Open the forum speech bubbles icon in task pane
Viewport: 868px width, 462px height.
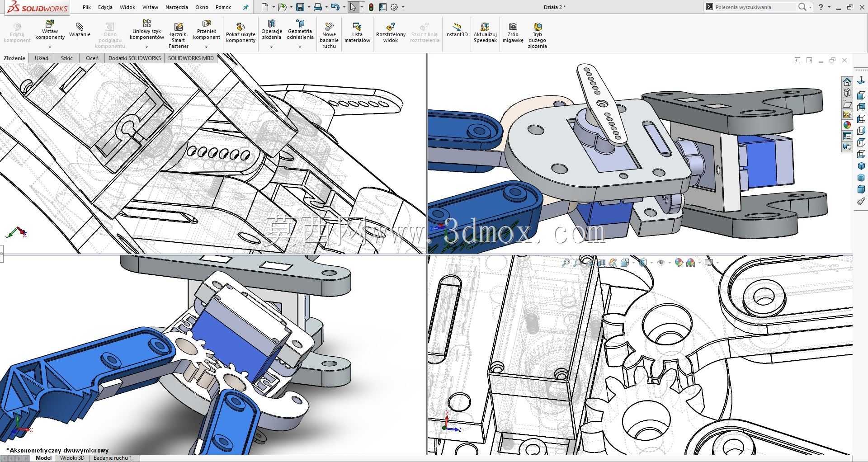847,147
